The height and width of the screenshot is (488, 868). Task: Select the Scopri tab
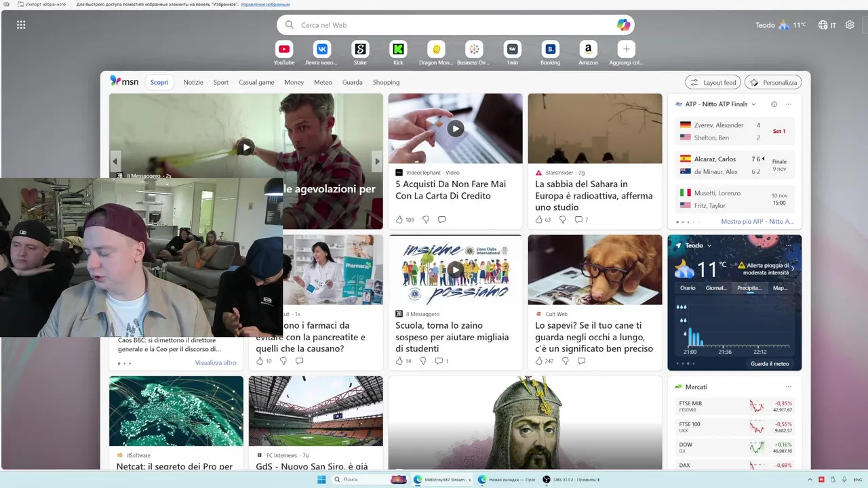159,82
